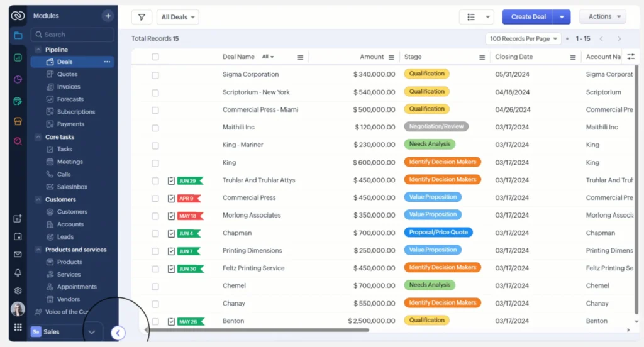The width and height of the screenshot is (644, 347).
Task: Open the apps grid icon at bottom left
Action: click(x=18, y=328)
